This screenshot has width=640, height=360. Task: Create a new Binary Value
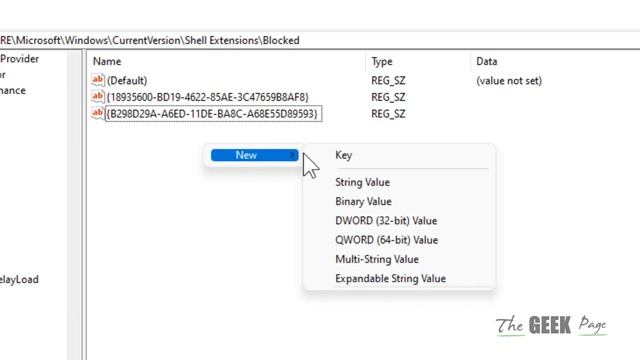point(363,201)
